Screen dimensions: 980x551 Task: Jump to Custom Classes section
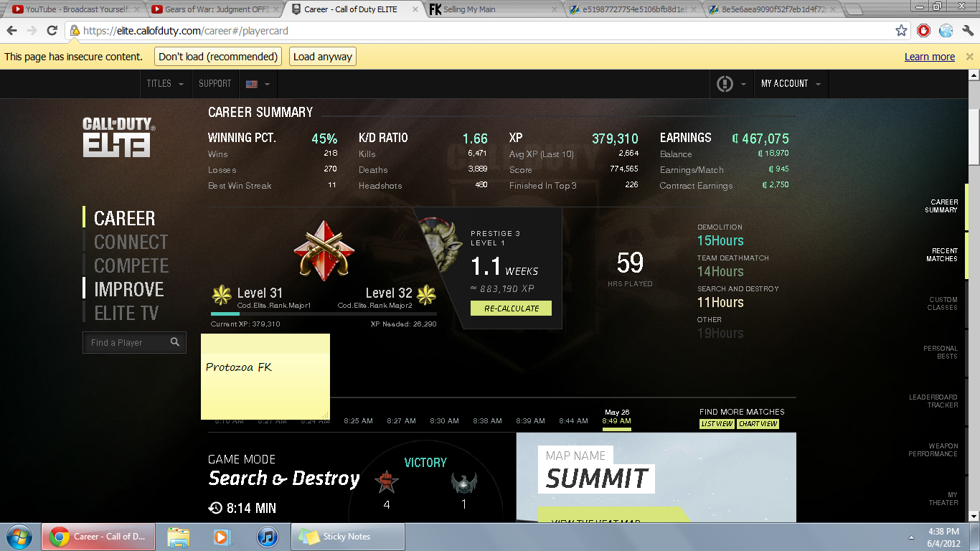943,303
